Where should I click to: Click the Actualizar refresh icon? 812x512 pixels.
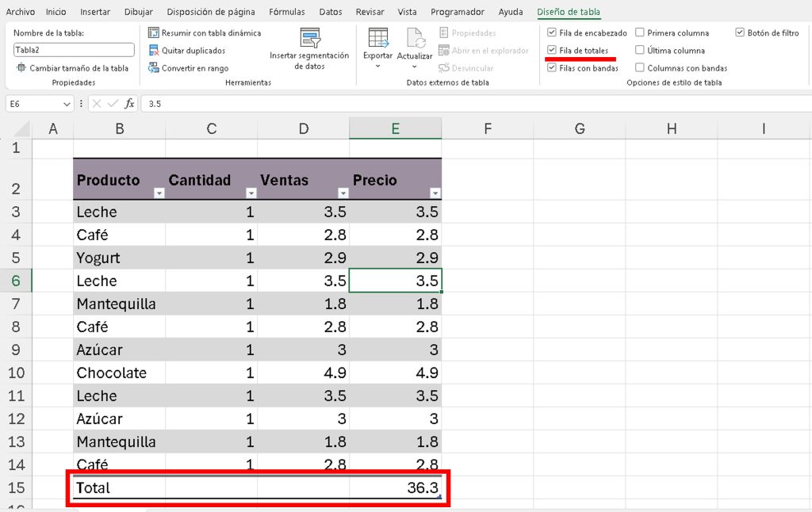[415, 38]
